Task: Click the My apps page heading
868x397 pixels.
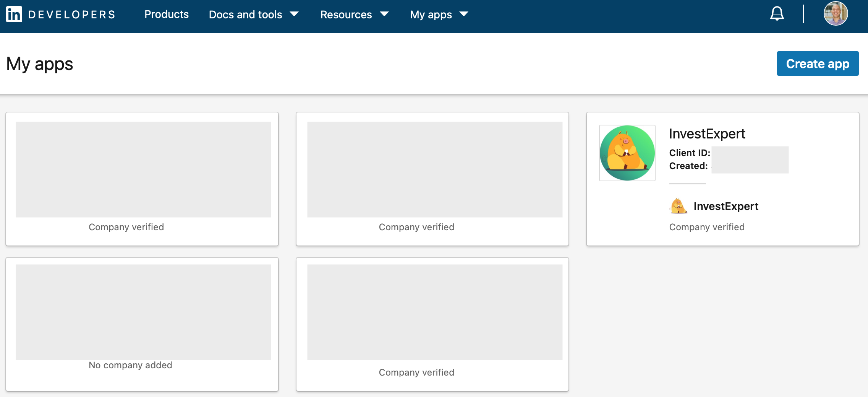Action: [40, 64]
